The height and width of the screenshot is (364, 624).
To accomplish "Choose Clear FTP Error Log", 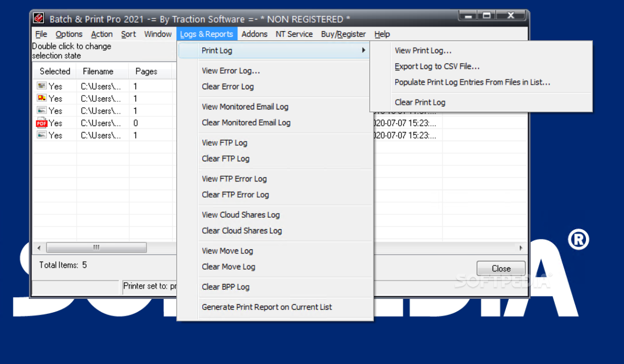I will click(235, 195).
